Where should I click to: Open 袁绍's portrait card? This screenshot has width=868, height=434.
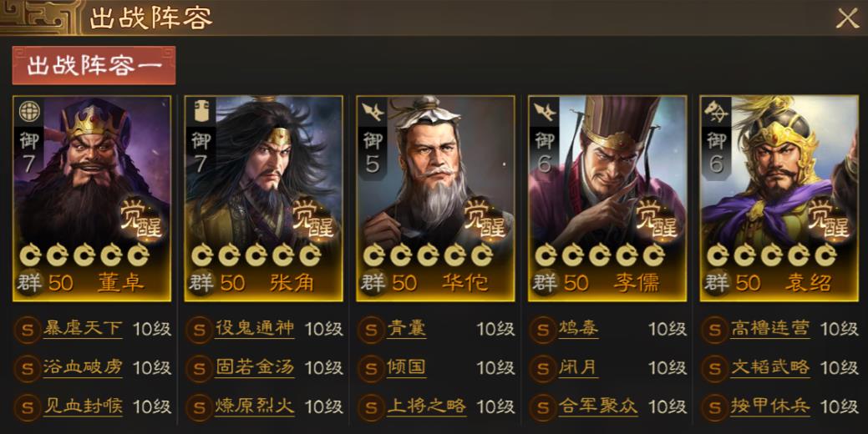pyautogui.click(x=779, y=199)
